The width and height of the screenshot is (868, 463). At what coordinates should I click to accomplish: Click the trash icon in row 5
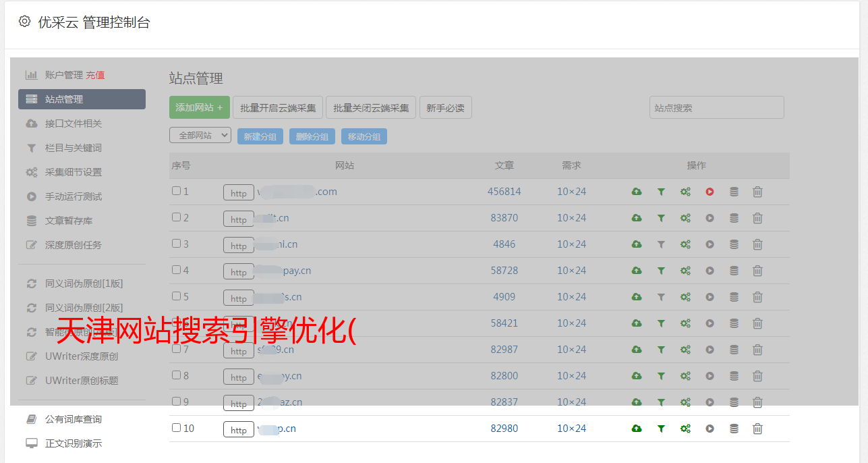point(757,297)
